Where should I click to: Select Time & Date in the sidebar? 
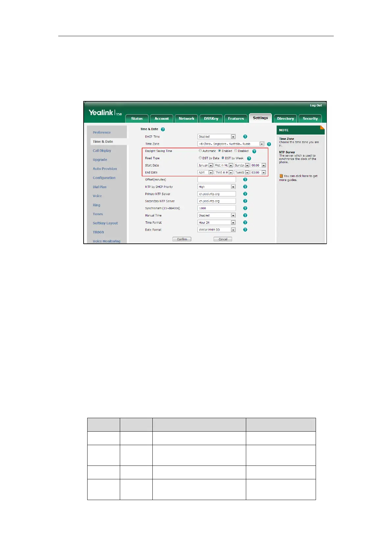click(x=103, y=141)
